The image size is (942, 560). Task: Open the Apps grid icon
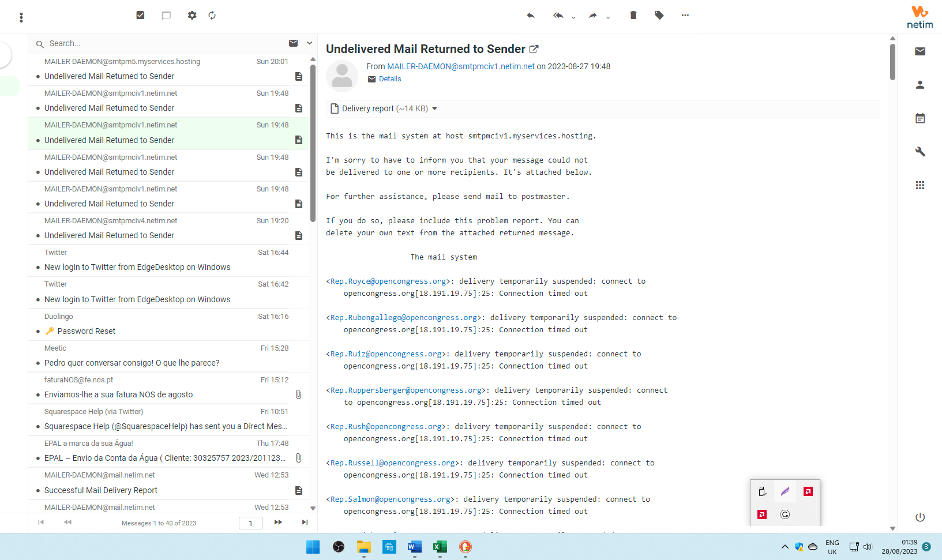[920, 185]
